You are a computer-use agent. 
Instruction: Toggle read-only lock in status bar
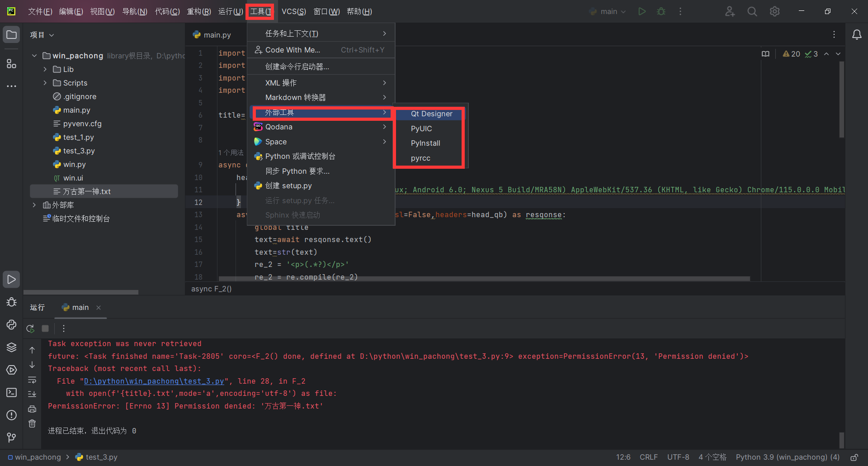click(x=854, y=457)
